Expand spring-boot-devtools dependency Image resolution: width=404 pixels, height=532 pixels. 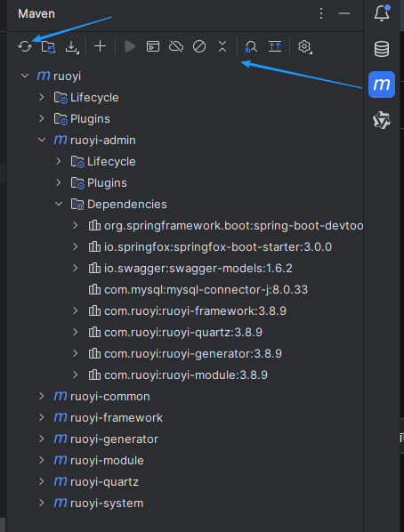(76, 226)
